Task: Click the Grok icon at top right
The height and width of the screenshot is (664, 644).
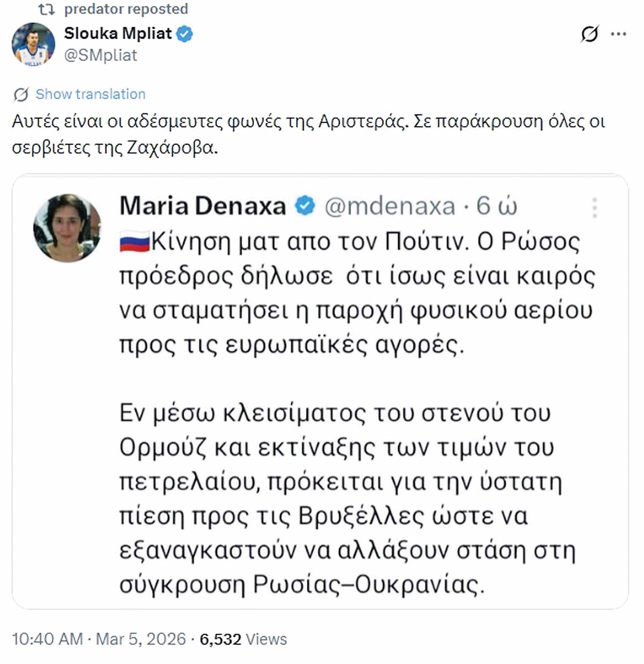Action: [589, 34]
